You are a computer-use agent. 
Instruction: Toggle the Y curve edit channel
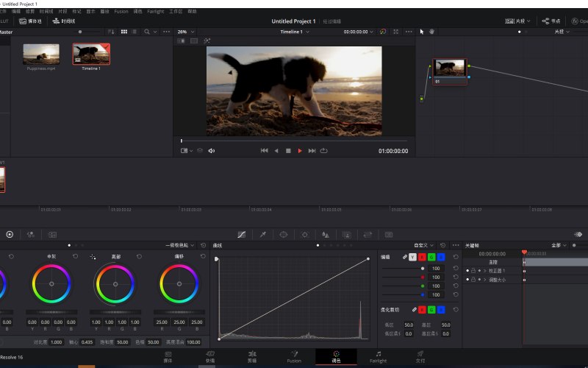click(x=412, y=257)
